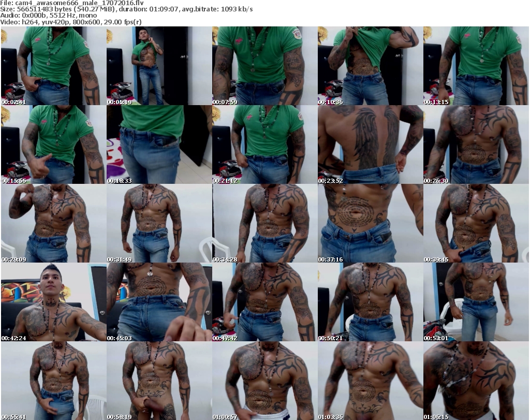Open the frame stamped 00:26:30
The image size is (530, 420).
[x=476, y=144]
